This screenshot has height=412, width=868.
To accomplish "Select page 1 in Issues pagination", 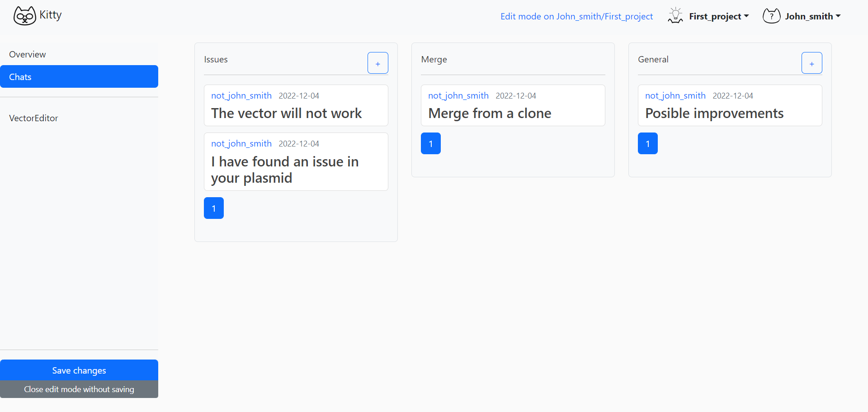I will tap(214, 208).
